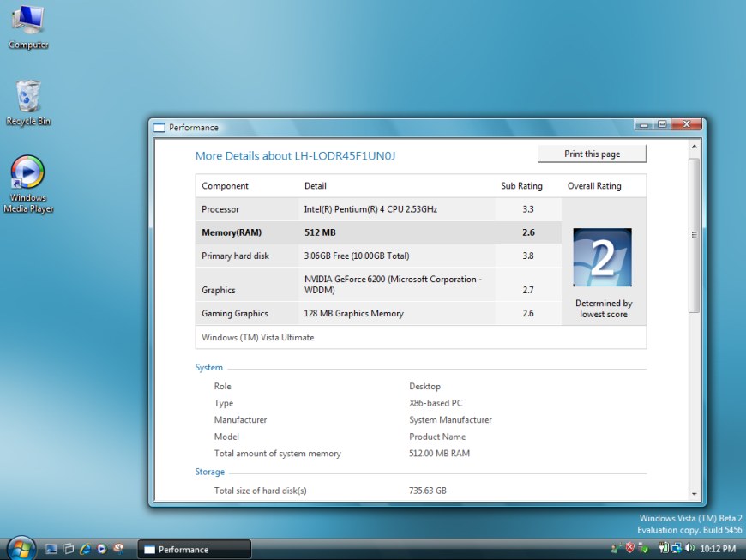Viewport: 746px width, 560px height.
Task: Click '128 MB Graphics Memory' detail
Action: click(x=354, y=314)
